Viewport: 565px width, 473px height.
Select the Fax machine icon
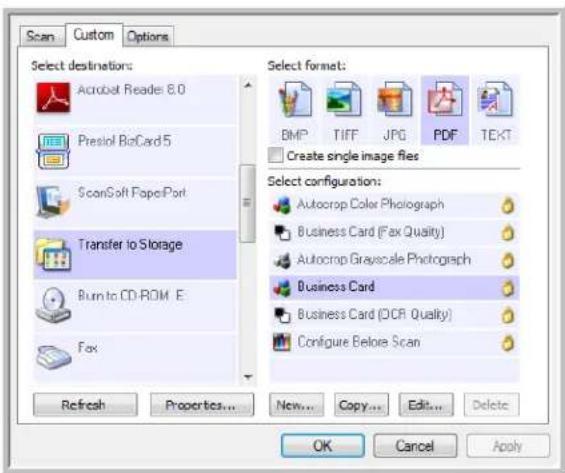tap(53, 357)
